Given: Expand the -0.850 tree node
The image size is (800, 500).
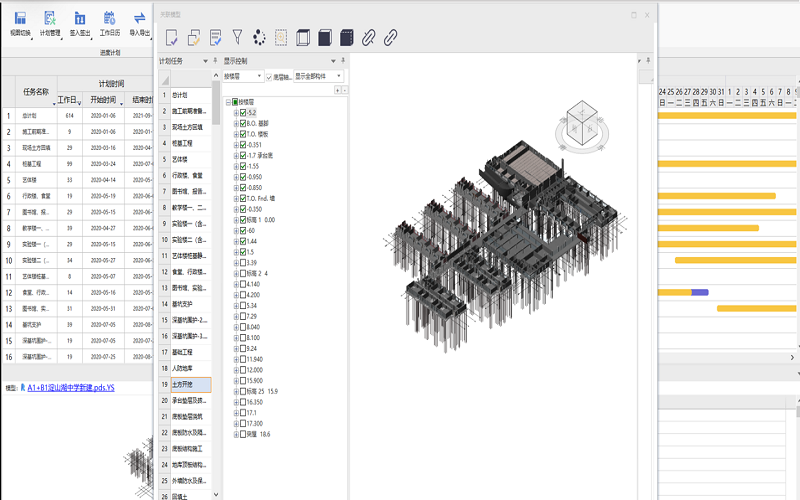Looking at the screenshot, I should [236, 188].
